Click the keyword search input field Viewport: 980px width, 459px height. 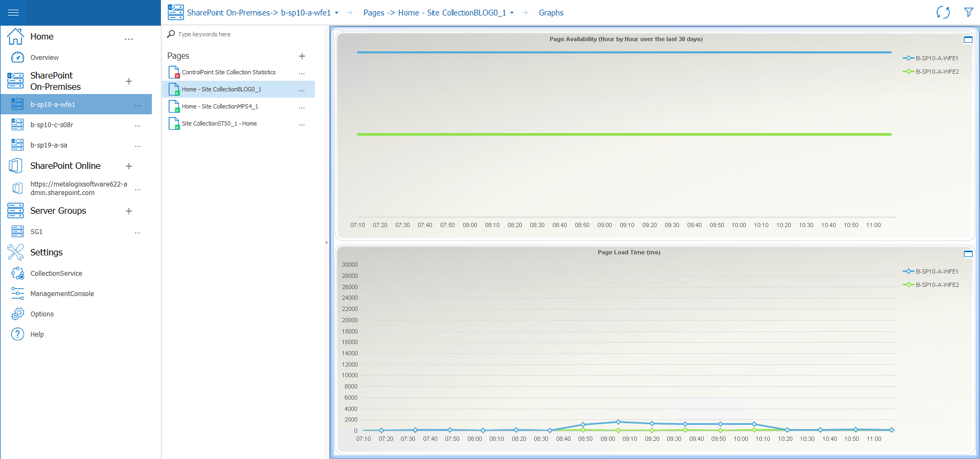241,34
